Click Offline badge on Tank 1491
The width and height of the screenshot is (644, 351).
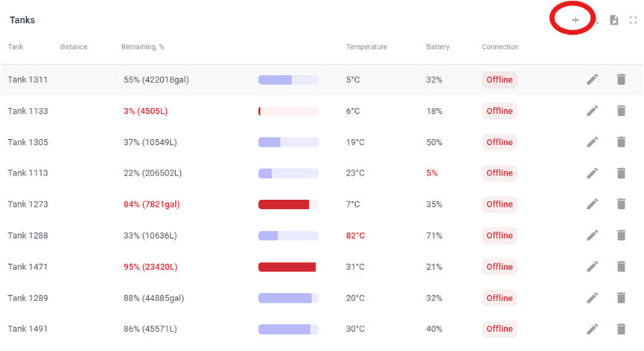(500, 329)
